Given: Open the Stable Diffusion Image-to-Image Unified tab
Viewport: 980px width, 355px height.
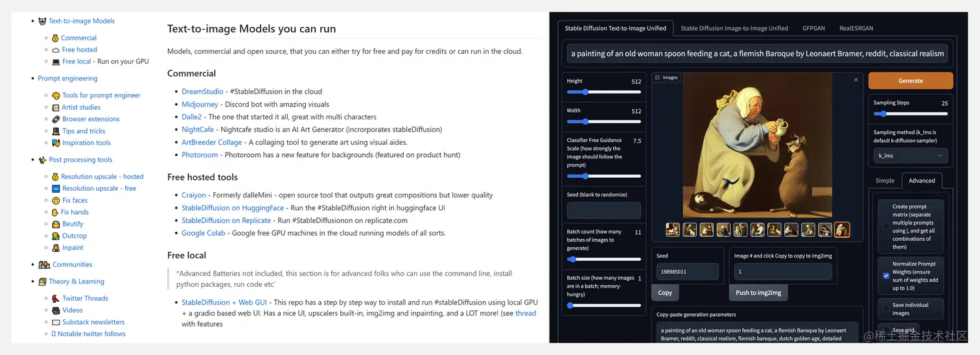Looking at the screenshot, I should coord(734,28).
